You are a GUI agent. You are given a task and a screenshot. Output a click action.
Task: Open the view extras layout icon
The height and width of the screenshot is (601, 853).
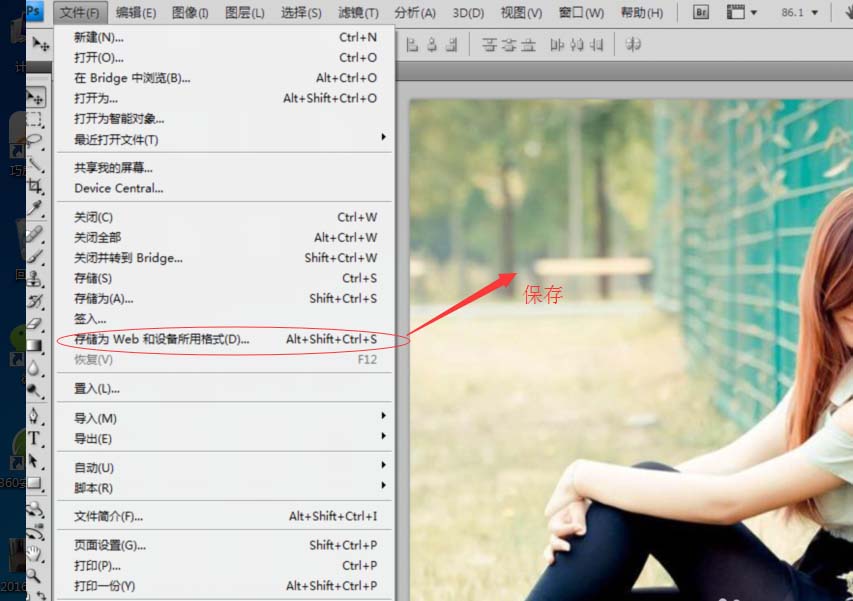[x=736, y=12]
